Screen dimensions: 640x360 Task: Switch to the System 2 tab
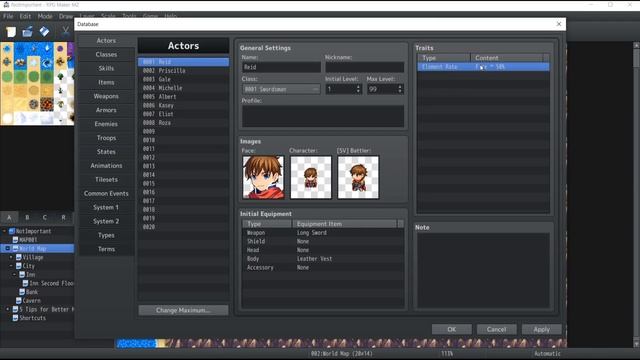click(106, 221)
